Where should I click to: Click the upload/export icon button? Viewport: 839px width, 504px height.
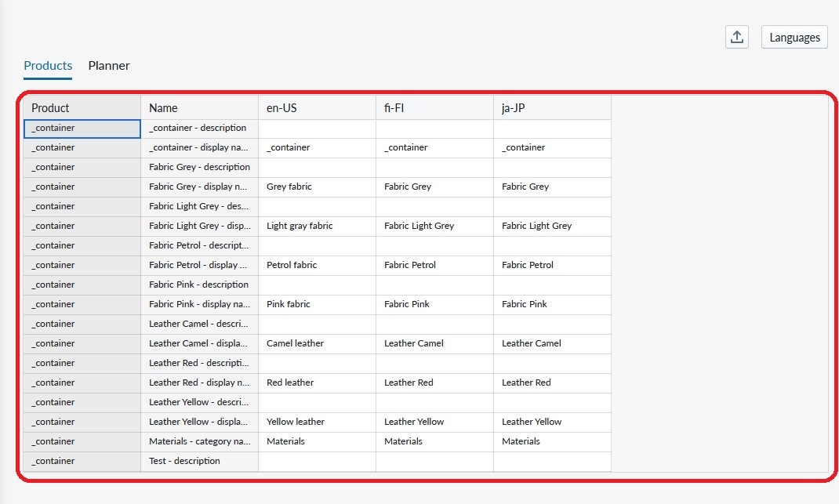pyautogui.click(x=737, y=37)
